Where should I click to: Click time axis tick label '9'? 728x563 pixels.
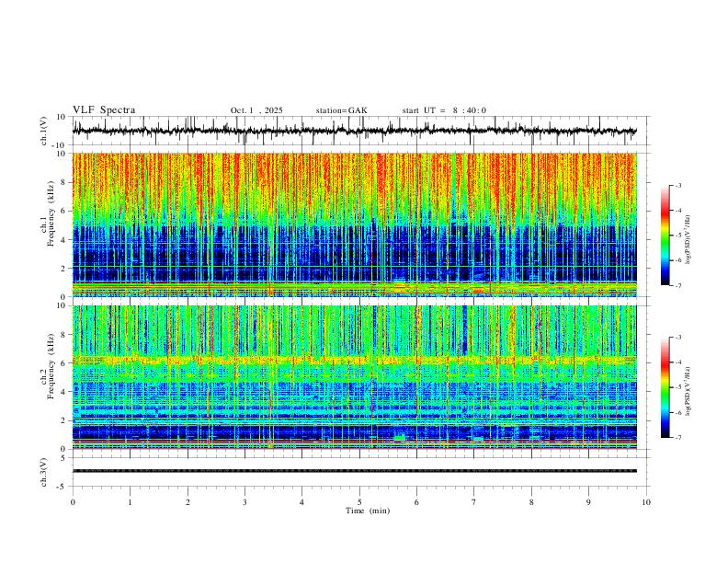588,502
